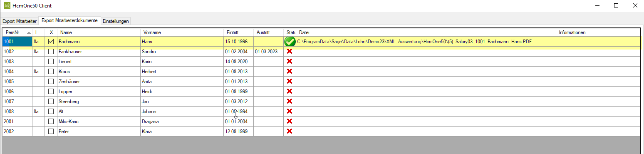This screenshot has width=644, height=154.
Task: Click the name Milic-Karic
Action: tap(69, 122)
